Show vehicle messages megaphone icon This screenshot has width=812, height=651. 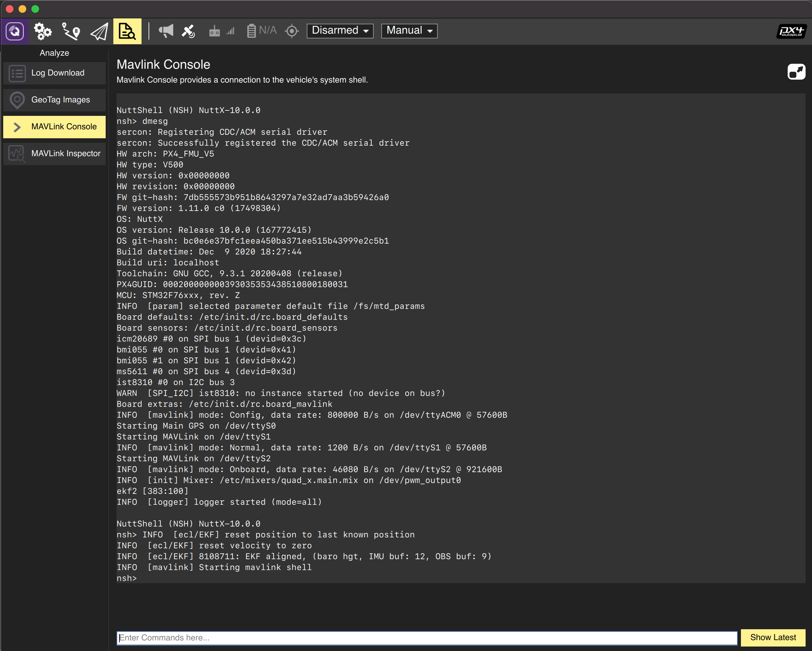click(x=166, y=31)
